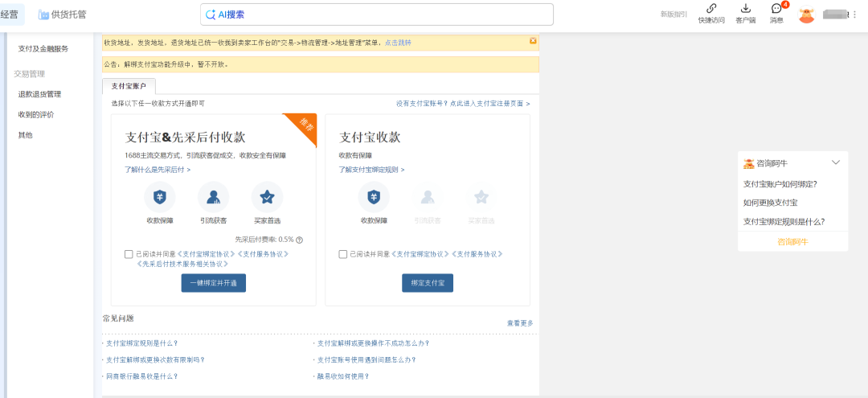The image size is (868, 398).
Task: Collapse the 咨询阿牛 panel chevron
Action: [836, 162]
